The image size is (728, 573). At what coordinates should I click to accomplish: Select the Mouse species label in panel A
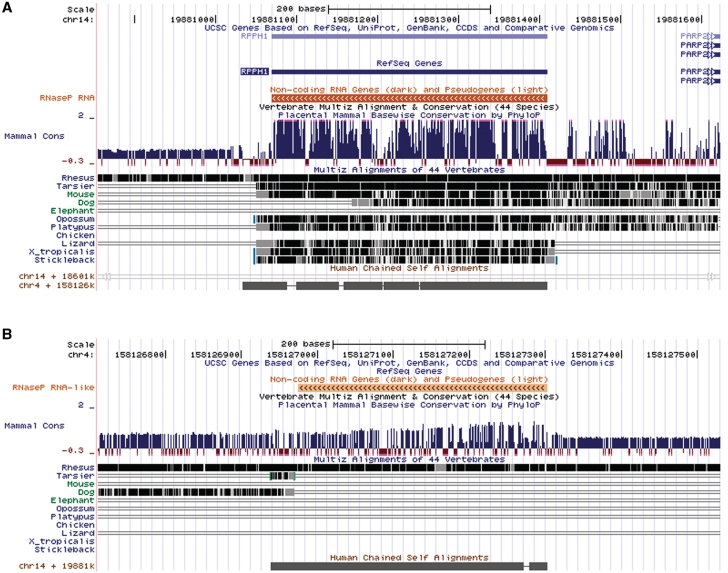coord(80,195)
